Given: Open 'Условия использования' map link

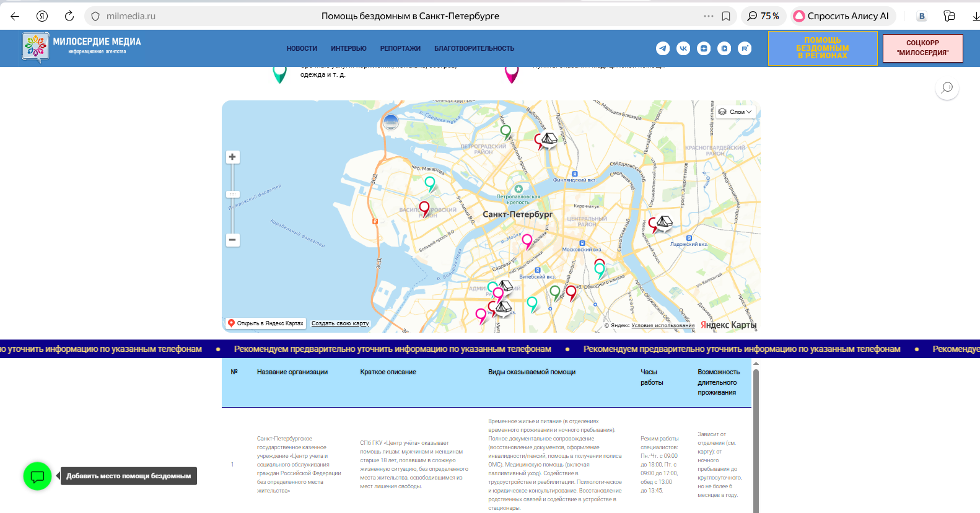Looking at the screenshot, I should [663, 325].
